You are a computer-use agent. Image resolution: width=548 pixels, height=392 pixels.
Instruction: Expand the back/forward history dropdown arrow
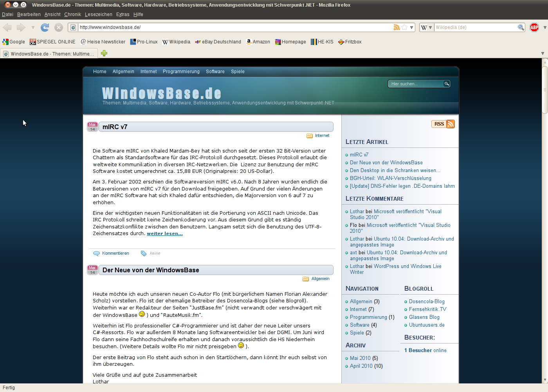point(33,27)
